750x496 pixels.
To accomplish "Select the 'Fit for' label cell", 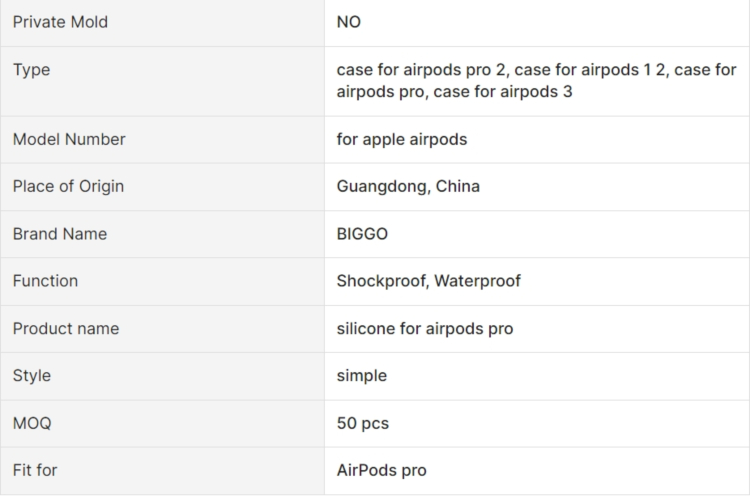I will click(x=35, y=470).
